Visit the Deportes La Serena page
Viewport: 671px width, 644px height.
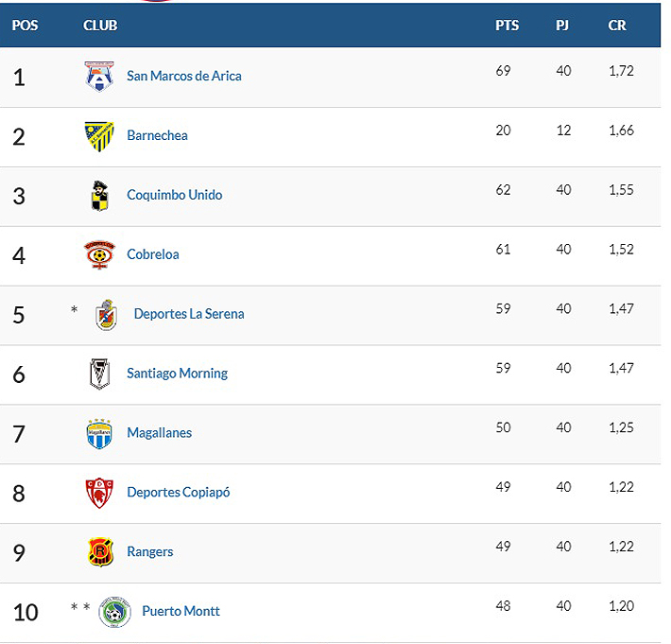(x=189, y=314)
